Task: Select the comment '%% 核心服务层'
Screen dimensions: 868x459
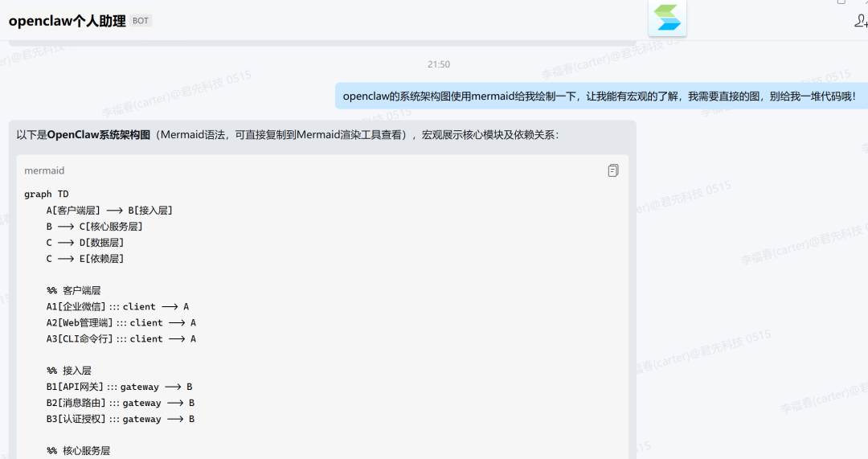Action: (79, 451)
